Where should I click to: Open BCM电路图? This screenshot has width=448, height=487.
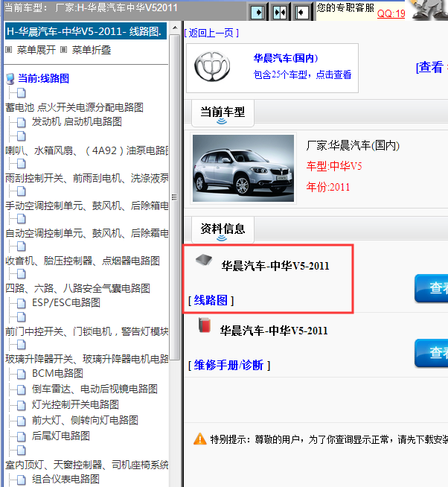point(57,373)
